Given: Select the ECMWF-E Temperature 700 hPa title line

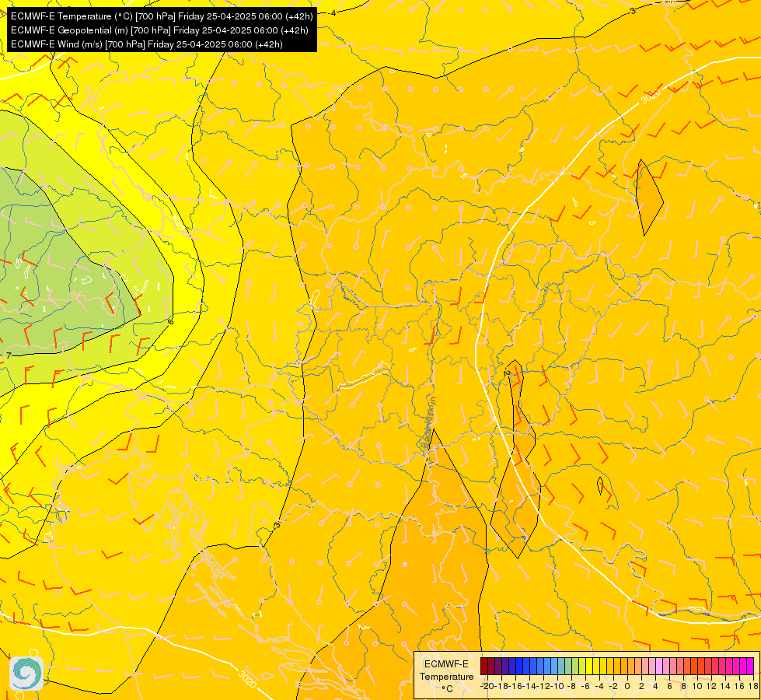Looking at the screenshot, I should click(x=162, y=16).
